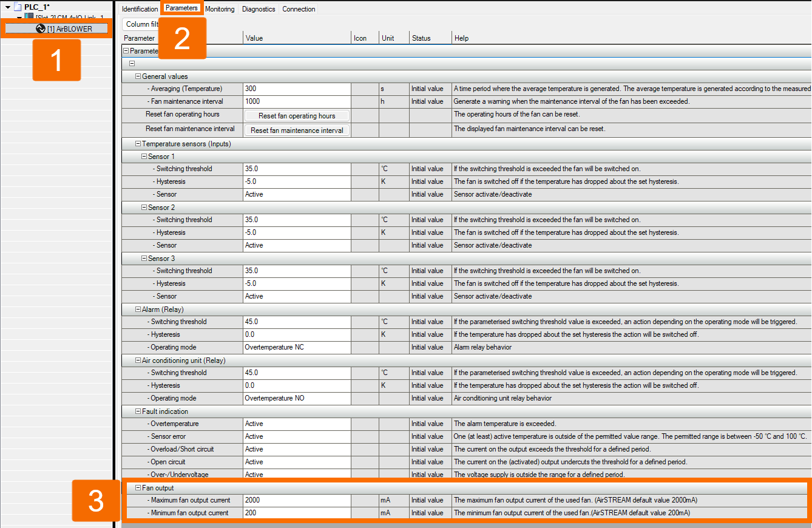The image size is (812, 528).
Task: Collapse the Alarm (Relay) group
Action: (138, 310)
